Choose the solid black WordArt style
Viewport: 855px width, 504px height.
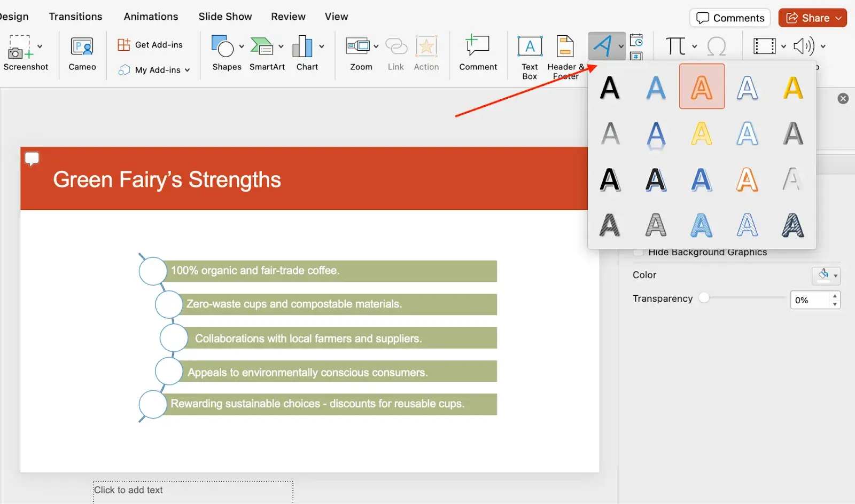(x=610, y=88)
